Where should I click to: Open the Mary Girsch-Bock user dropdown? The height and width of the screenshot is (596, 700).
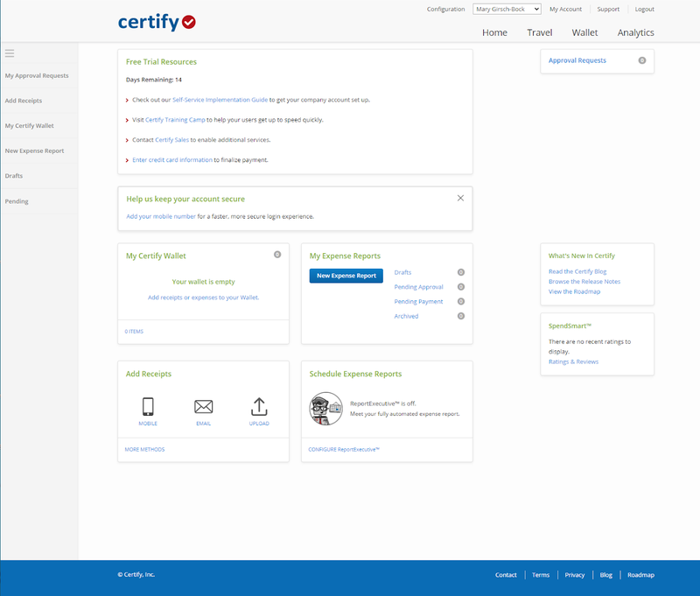[507, 9]
